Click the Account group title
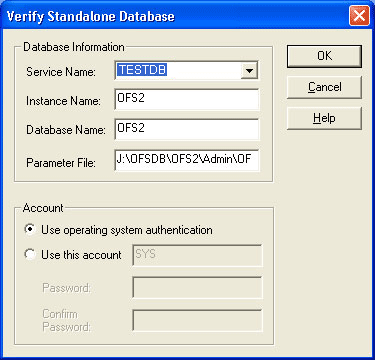The image size is (375, 360). (x=43, y=208)
